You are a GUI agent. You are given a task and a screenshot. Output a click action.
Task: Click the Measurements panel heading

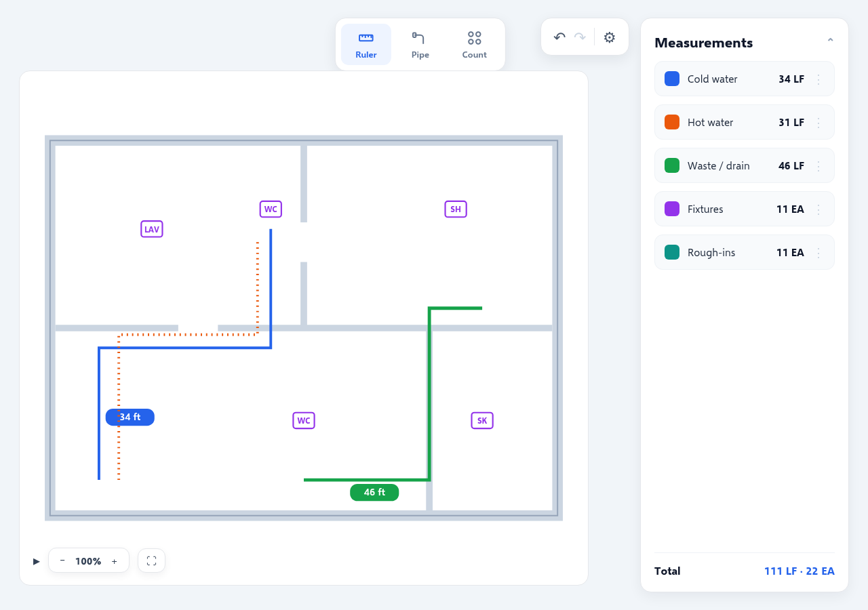coord(704,43)
